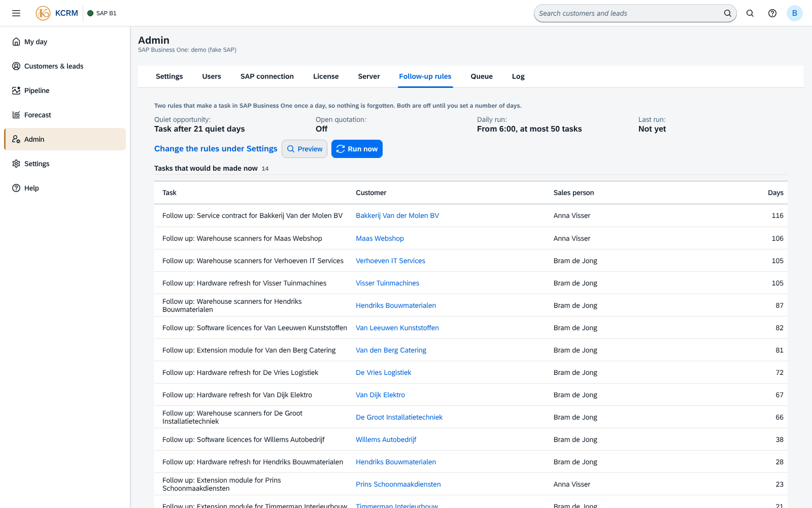Click the Run now button
This screenshot has width=812, height=508.
tap(357, 149)
